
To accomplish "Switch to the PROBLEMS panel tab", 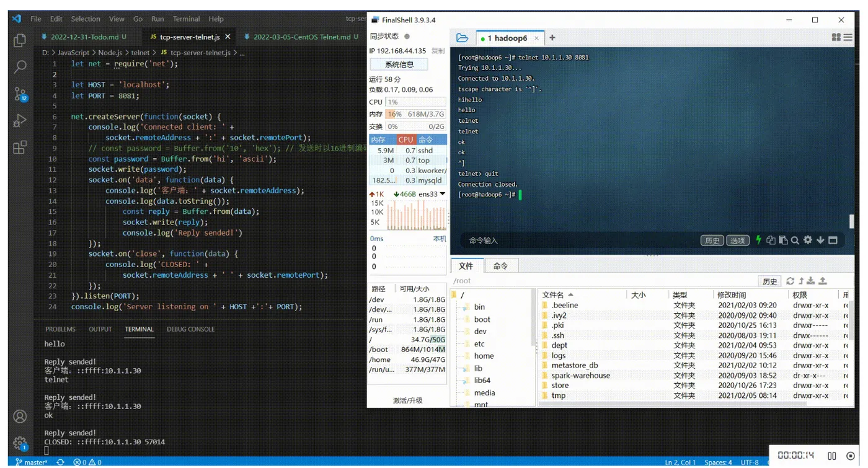I will (x=60, y=329).
